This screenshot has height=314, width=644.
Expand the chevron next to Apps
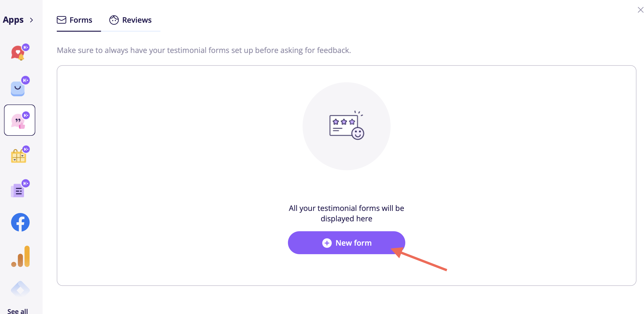tap(31, 20)
